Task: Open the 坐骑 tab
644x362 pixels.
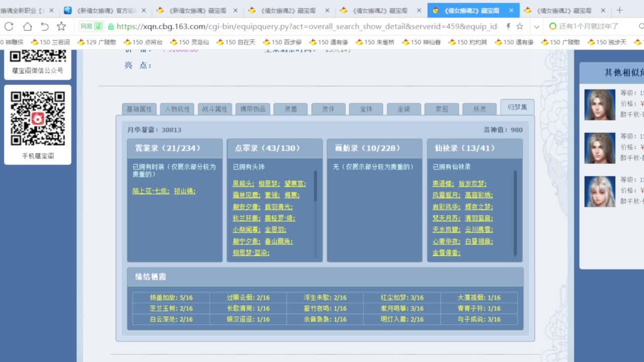Action: click(404, 109)
